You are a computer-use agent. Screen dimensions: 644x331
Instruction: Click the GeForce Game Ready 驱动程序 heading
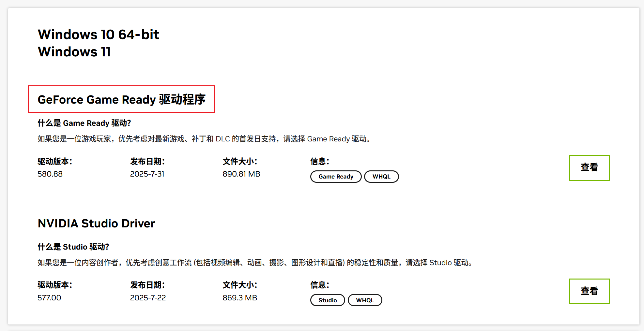(121, 99)
